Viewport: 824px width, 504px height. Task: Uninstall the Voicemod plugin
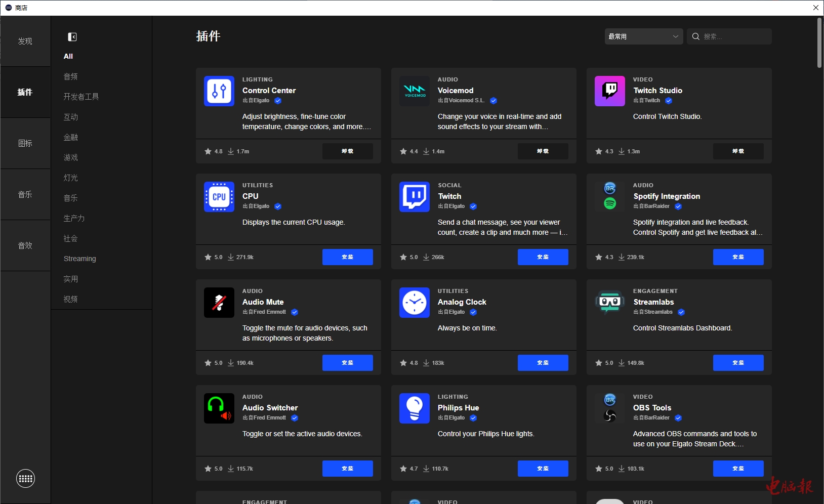(x=543, y=151)
